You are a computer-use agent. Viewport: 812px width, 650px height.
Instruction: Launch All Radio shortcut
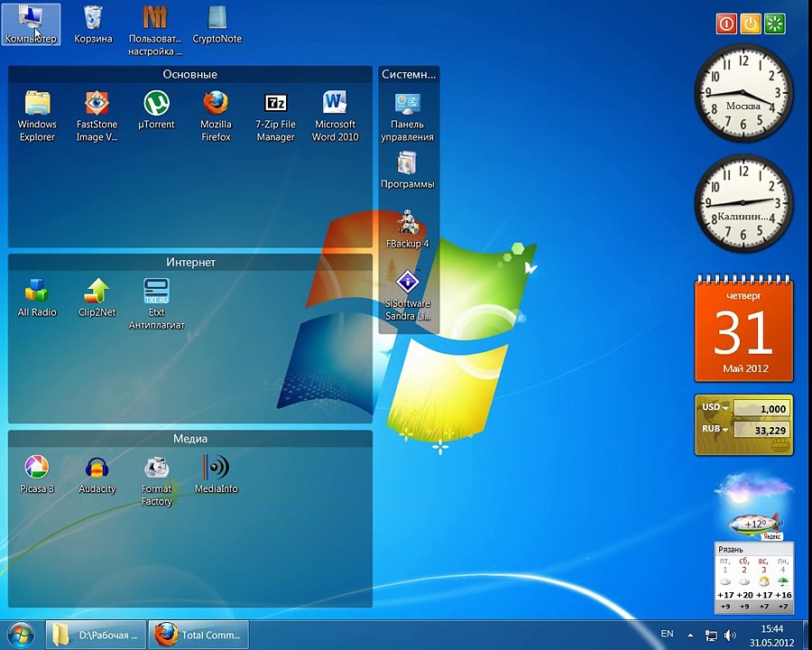[37, 298]
